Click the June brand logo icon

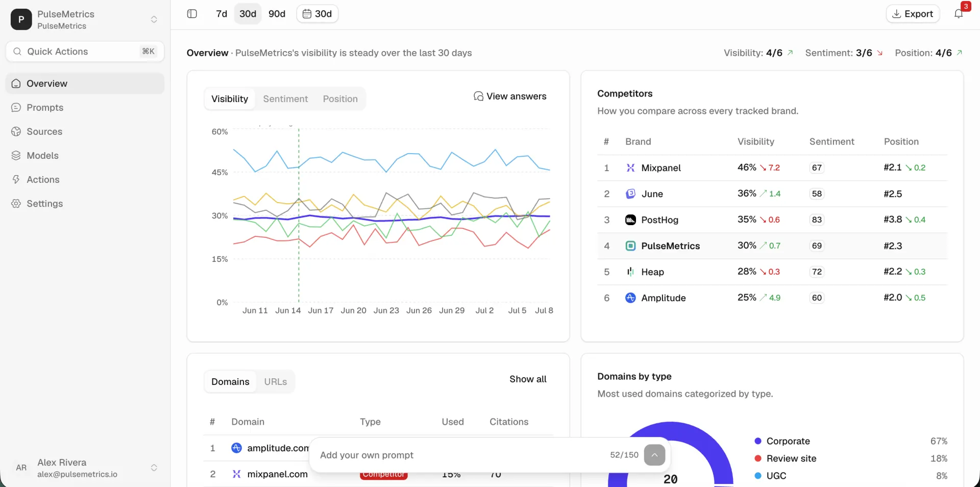click(x=630, y=194)
